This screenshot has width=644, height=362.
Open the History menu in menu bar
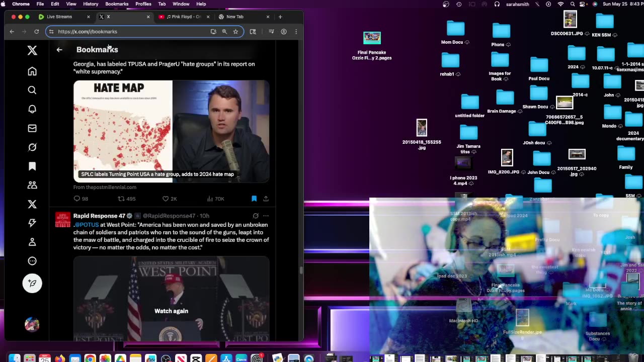(91, 4)
